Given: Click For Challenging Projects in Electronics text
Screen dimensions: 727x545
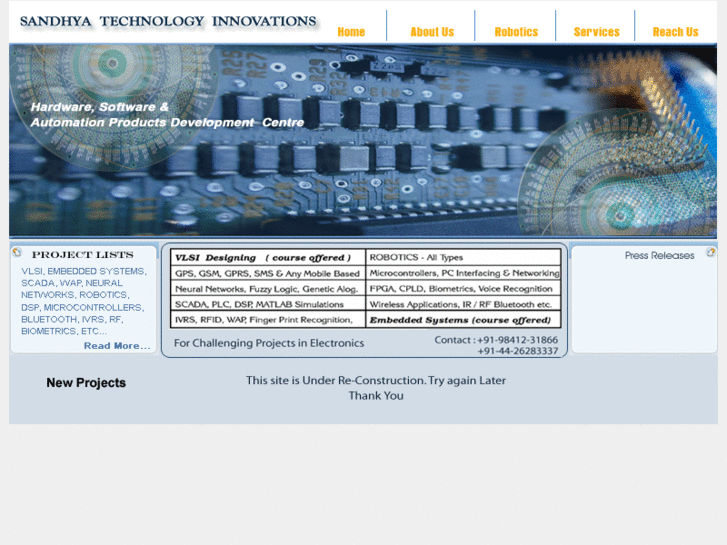Looking at the screenshot, I should click(x=269, y=343).
